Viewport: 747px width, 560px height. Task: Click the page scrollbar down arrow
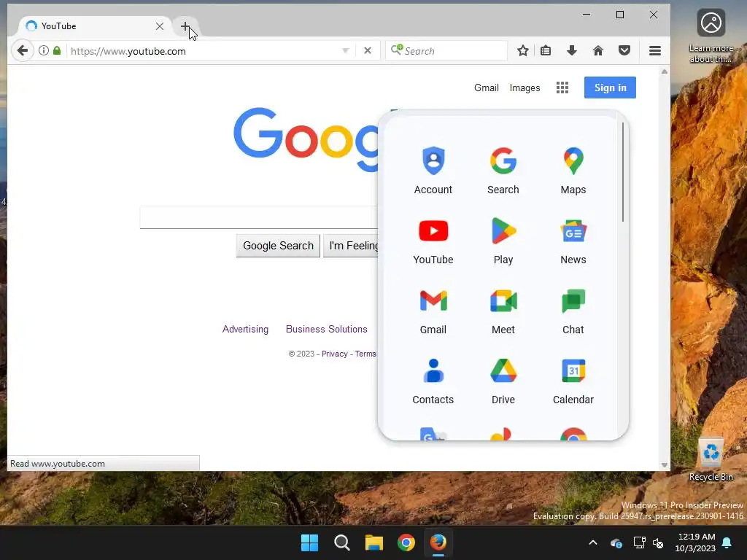(x=664, y=465)
